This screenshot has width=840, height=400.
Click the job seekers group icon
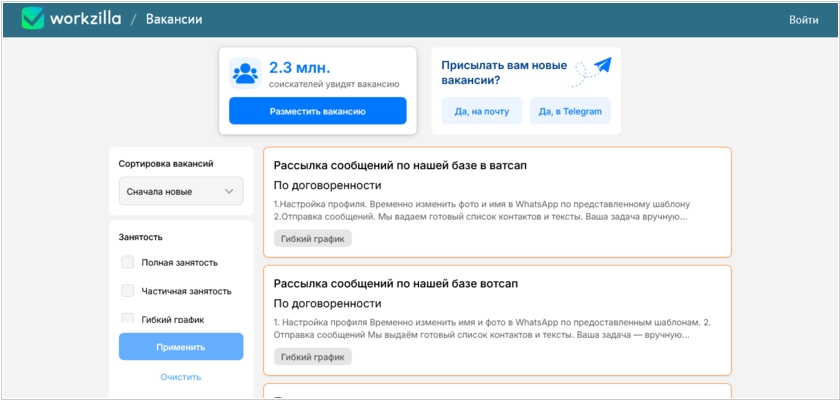[244, 73]
